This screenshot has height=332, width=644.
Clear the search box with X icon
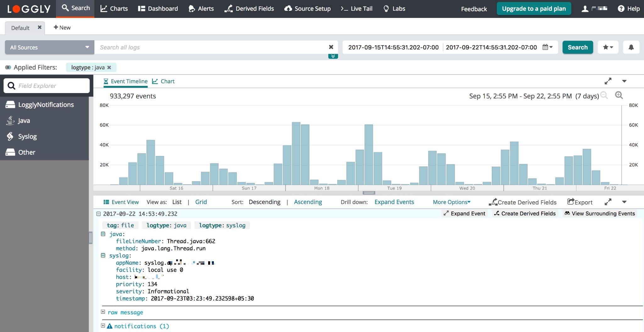(331, 47)
